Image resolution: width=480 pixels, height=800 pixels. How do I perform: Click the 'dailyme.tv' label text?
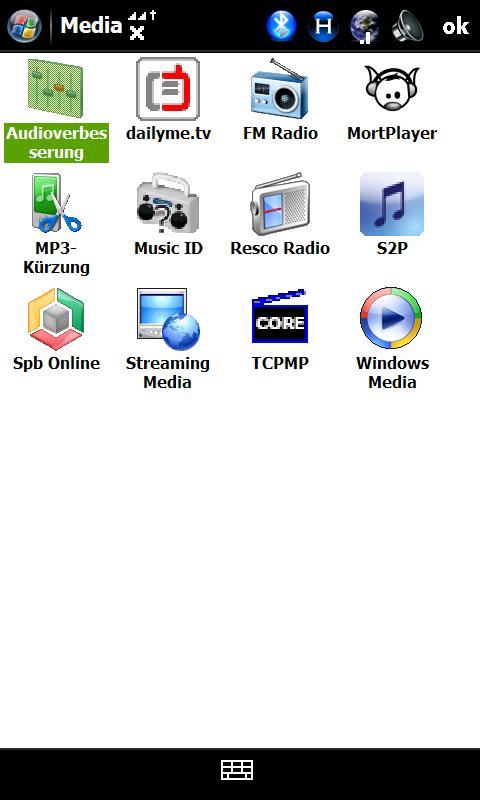(168, 134)
